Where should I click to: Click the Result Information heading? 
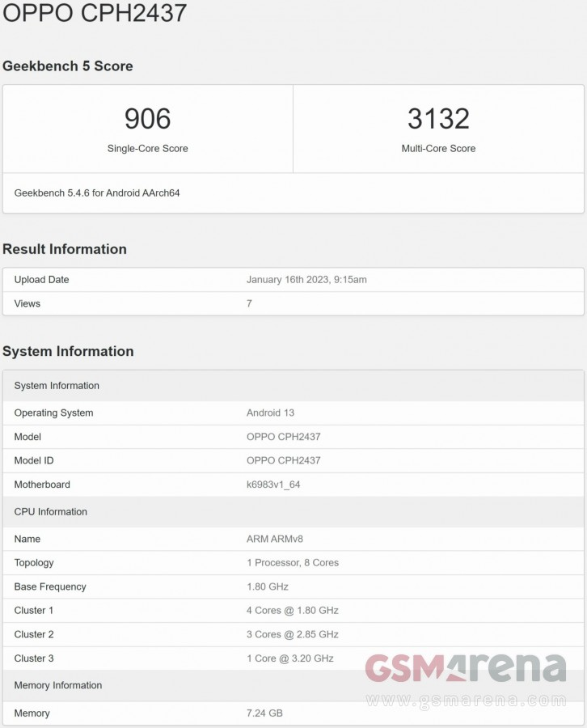tap(65, 249)
